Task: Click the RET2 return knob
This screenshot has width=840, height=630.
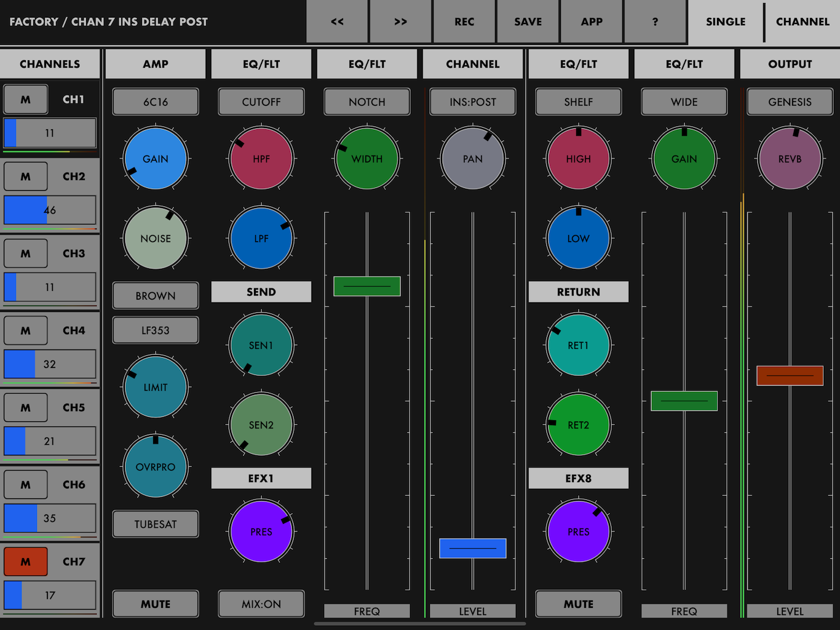Action: (579, 425)
